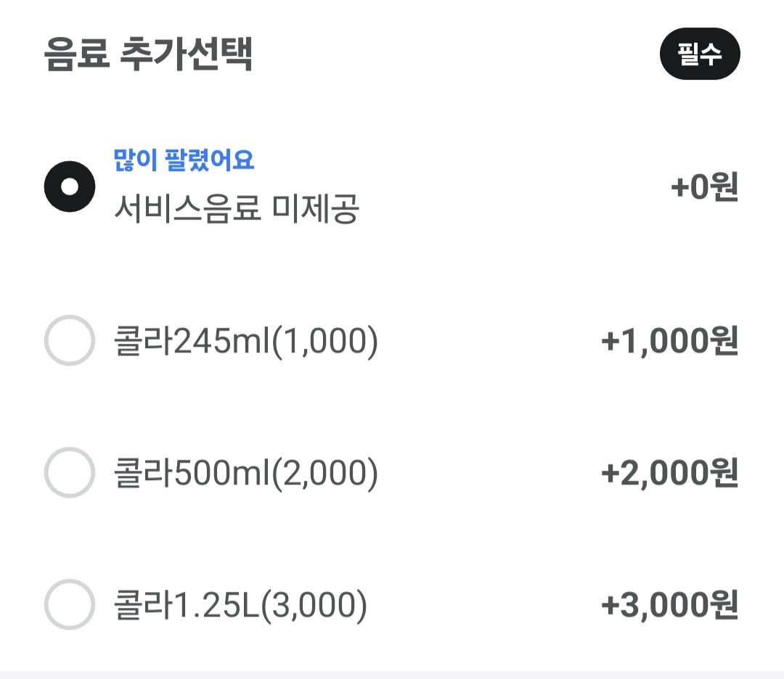
Task: Click the gray divider strip below options
Action: point(392,675)
